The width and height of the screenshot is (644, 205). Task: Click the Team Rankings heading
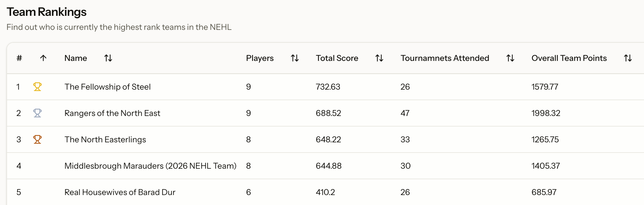(x=47, y=12)
